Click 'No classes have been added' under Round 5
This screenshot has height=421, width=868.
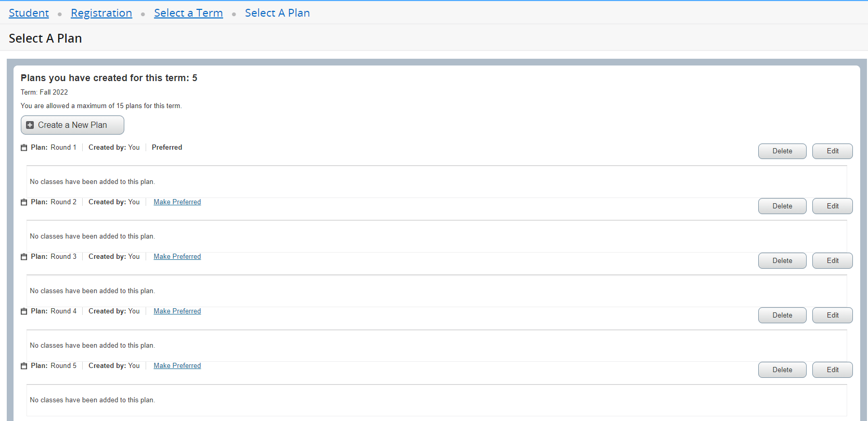coord(93,400)
